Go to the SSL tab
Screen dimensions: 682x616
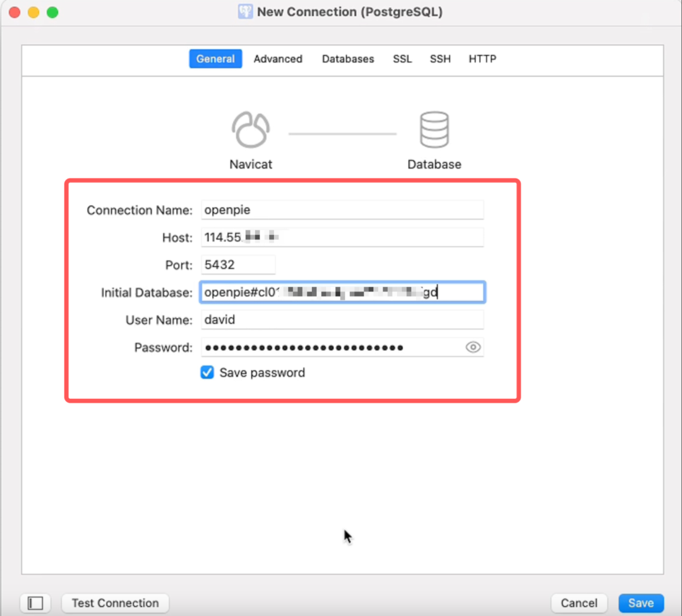[402, 59]
